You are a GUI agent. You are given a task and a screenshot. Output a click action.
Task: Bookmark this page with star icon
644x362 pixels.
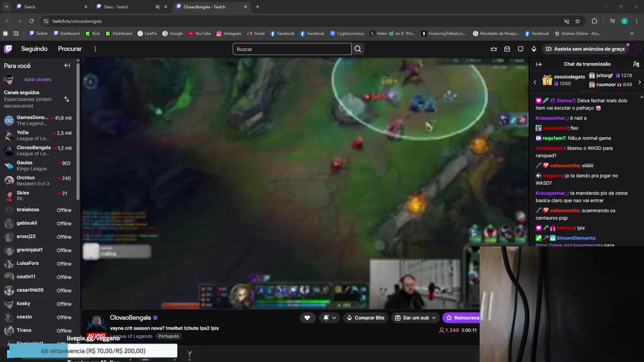coord(578,21)
